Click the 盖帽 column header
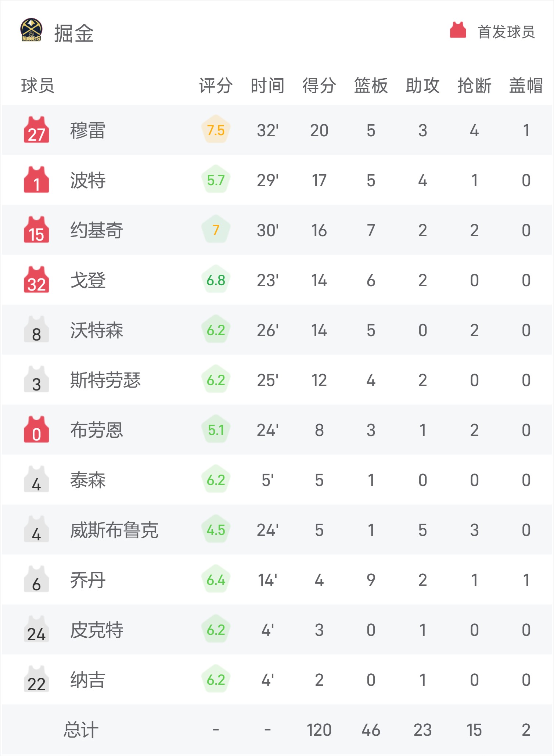554x756 pixels. (526, 86)
